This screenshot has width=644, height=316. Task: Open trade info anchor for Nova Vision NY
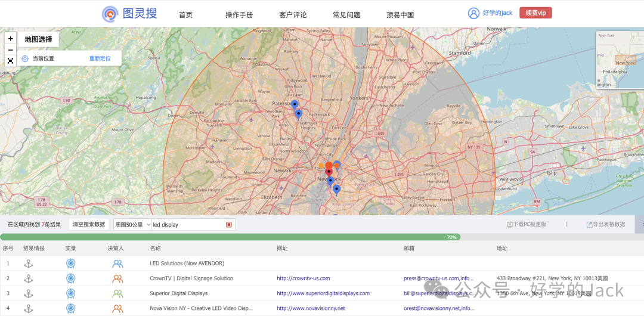point(29,309)
